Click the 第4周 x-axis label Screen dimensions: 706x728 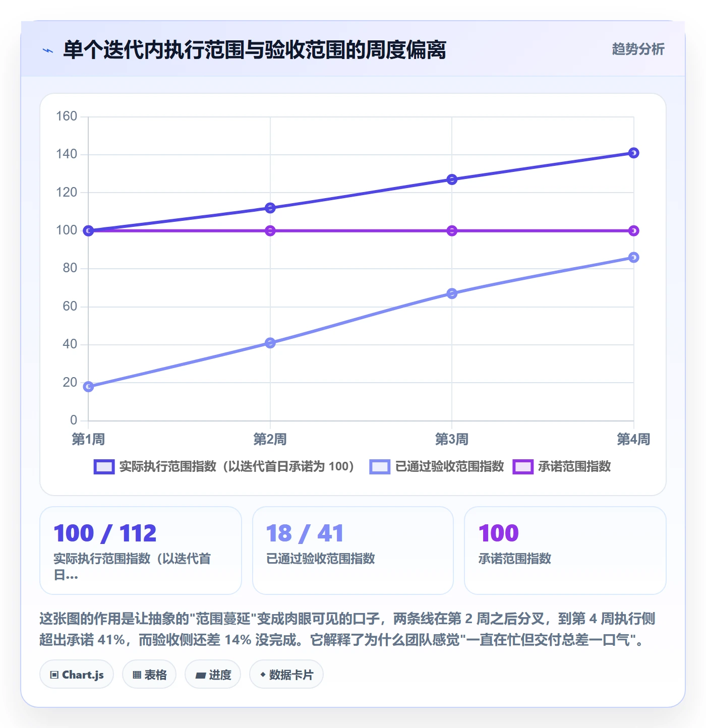coord(634,439)
